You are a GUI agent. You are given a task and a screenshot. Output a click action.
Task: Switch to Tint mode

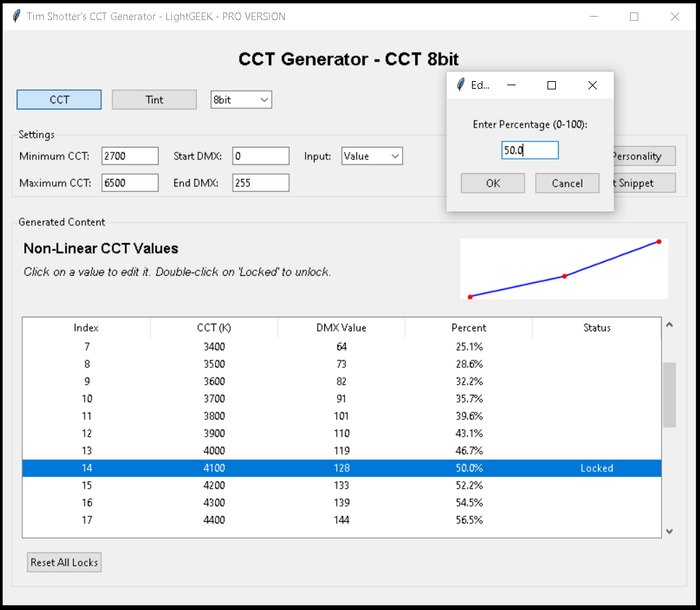(x=155, y=100)
